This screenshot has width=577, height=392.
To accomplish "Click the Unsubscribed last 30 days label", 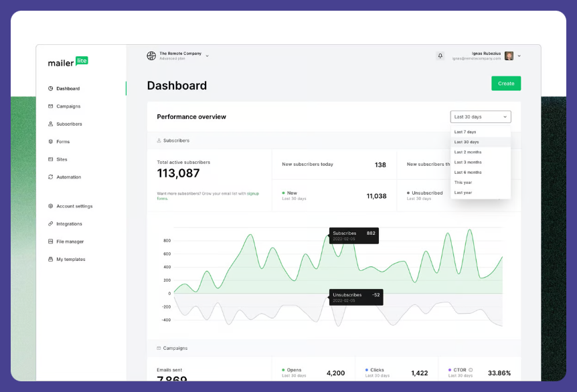I will pyautogui.click(x=424, y=195).
